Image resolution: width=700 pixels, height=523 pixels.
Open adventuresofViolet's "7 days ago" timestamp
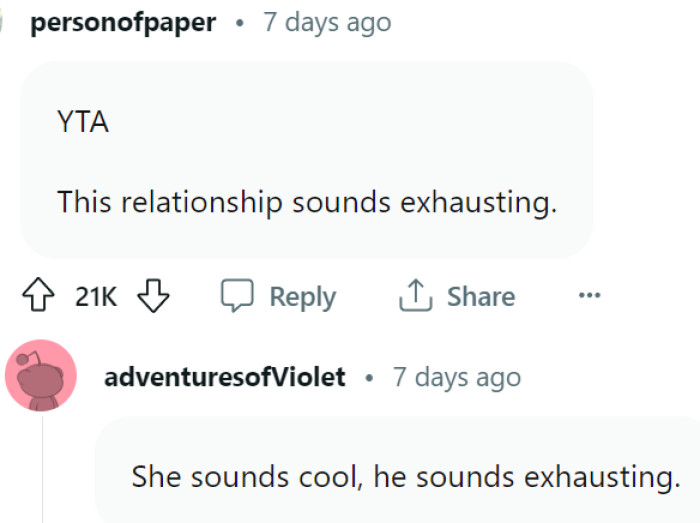[457, 377]
